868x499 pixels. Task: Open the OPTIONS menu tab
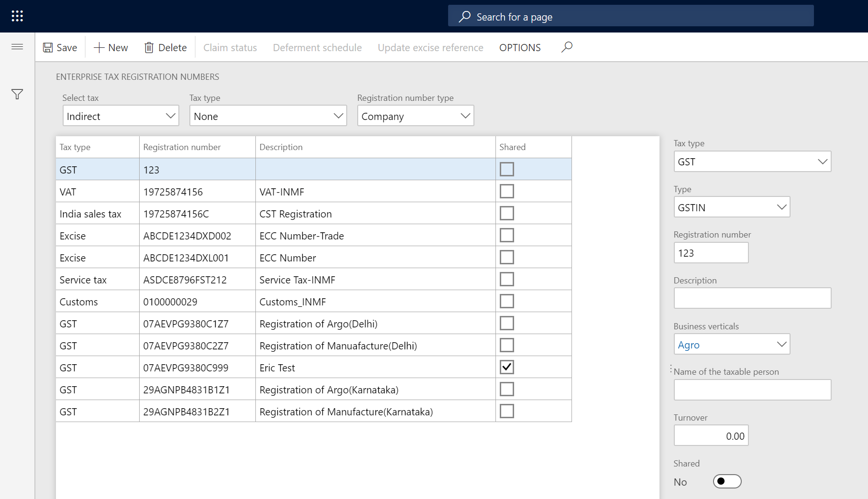point(520,47)
